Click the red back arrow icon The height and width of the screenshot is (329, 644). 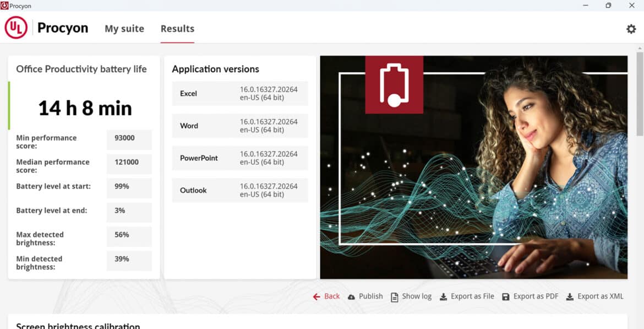(x=316, y=296)
